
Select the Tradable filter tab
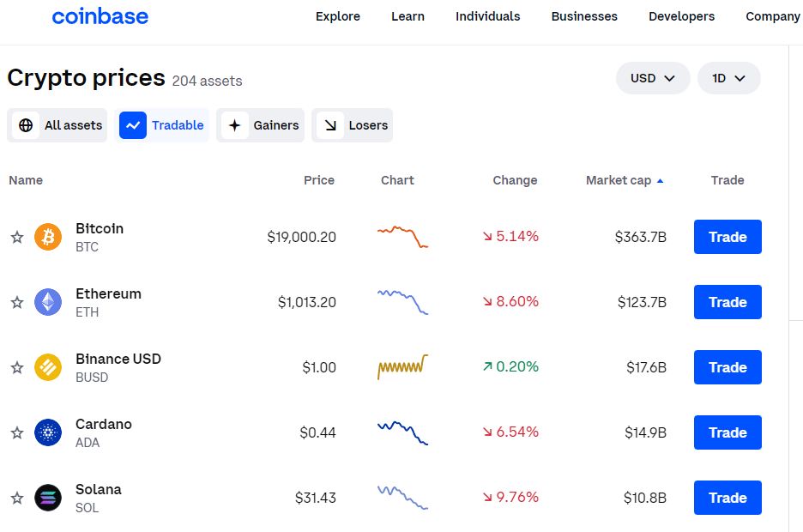click(162, 125)
